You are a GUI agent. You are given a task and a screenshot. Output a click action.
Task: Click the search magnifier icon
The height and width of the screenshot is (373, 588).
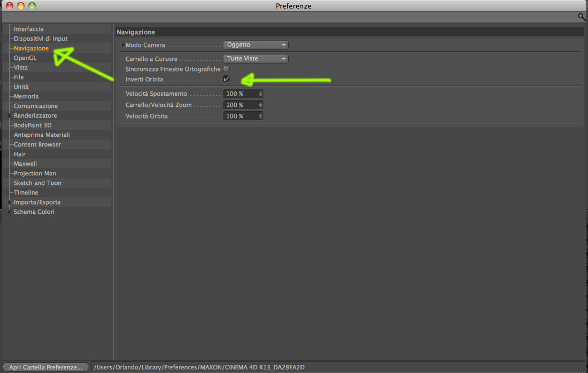[581, 17]
